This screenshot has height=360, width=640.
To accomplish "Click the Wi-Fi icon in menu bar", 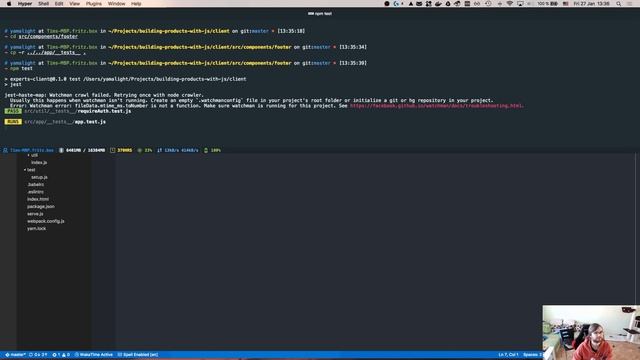I will tap(510, 4).
